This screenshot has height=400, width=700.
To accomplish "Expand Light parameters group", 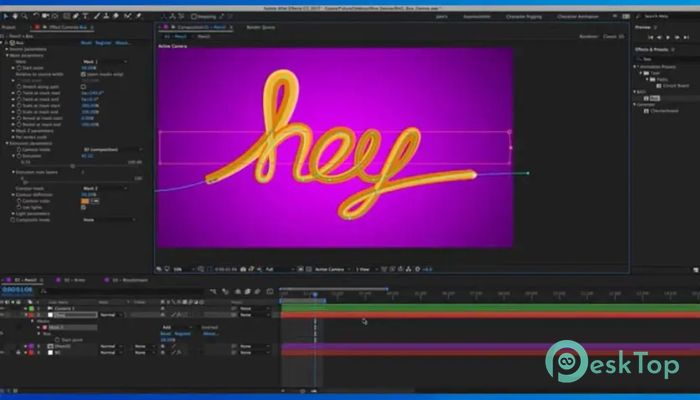I will (13, 213).
